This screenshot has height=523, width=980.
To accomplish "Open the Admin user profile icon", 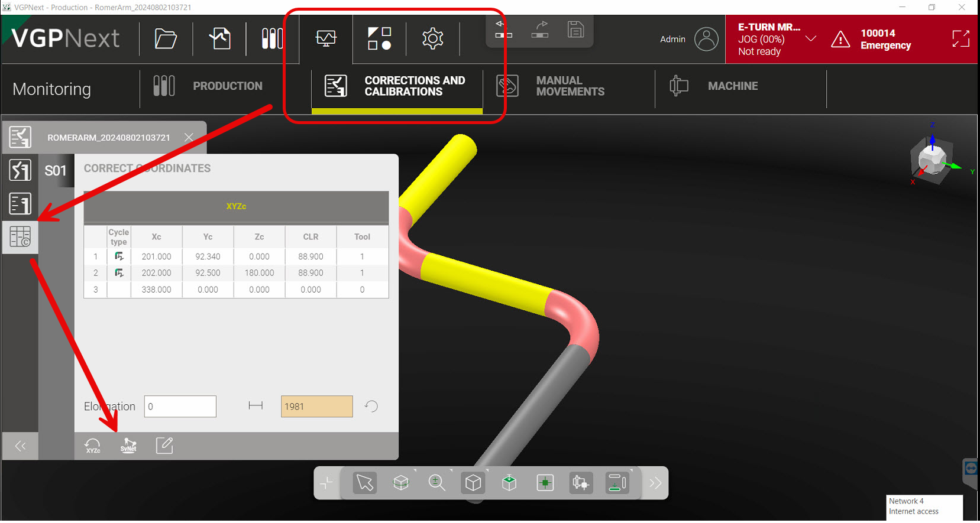I will pos(706,39).
